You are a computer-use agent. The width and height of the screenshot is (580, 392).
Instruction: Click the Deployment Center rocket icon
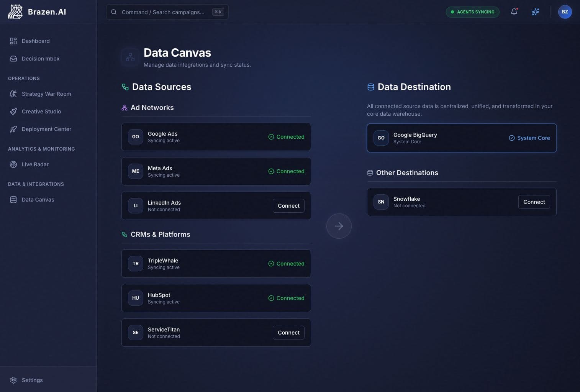click(13, 129)
